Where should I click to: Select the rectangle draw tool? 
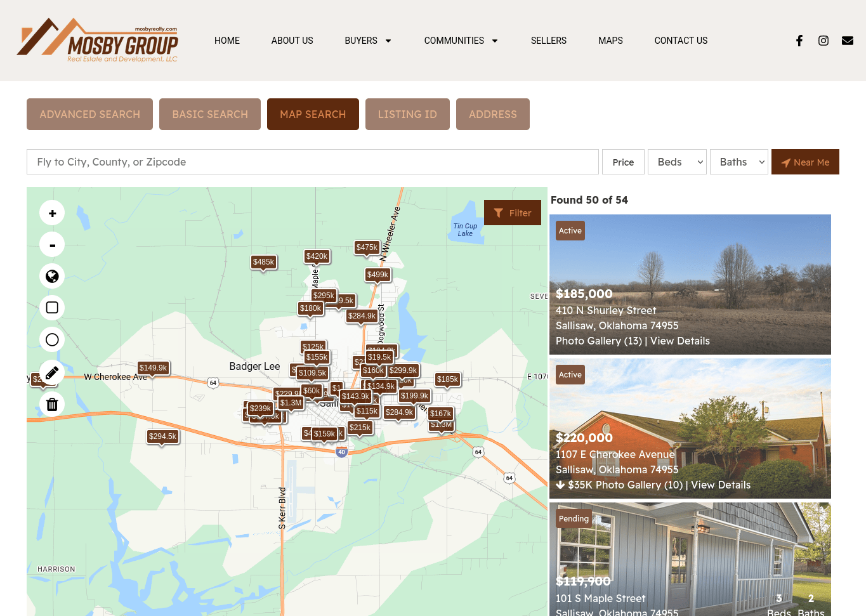[x=52, y=308]
